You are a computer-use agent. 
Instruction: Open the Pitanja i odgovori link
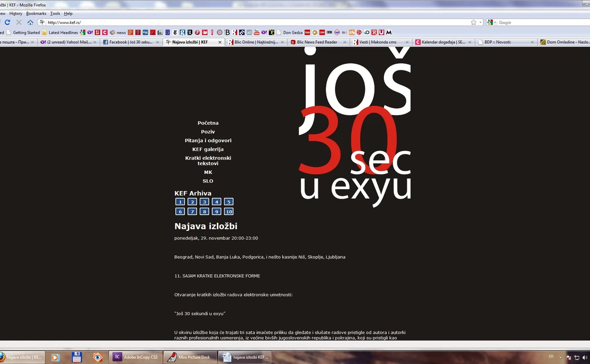tap(208, 141)
